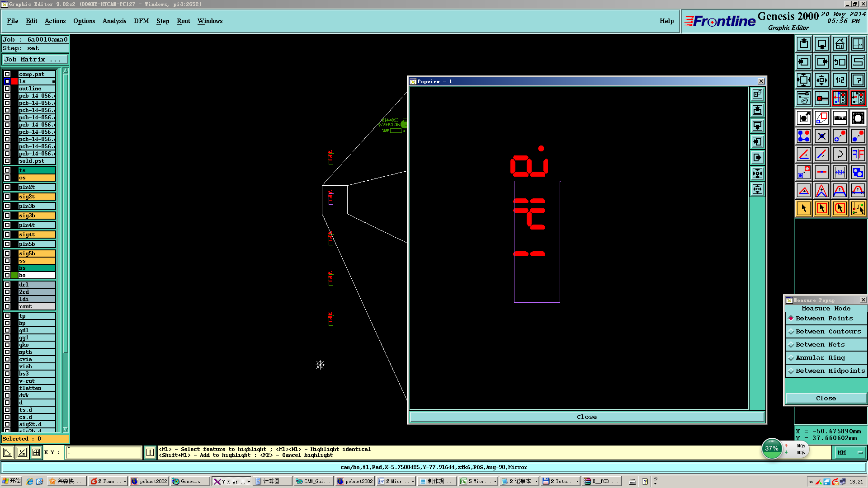Click Popview zoom-in icon with converging arrows
The image size is (868, 488).
(757, 173)
